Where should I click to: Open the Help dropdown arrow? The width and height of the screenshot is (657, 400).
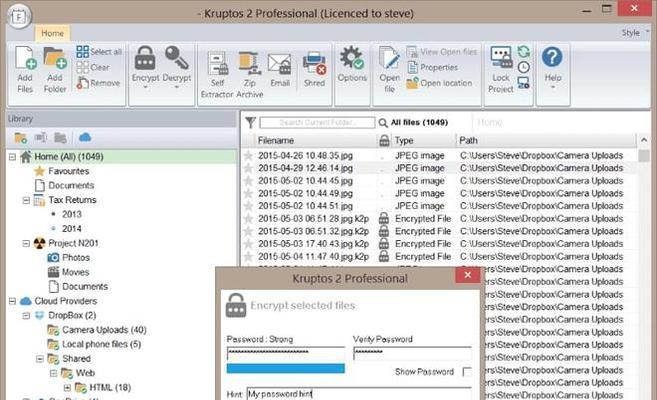[553, 87]
